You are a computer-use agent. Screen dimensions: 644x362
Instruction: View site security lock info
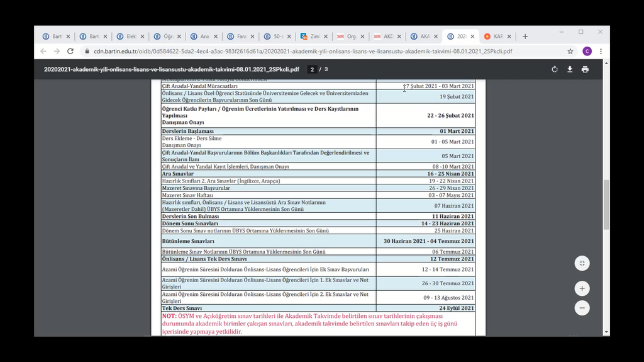(x=87, y=52)
